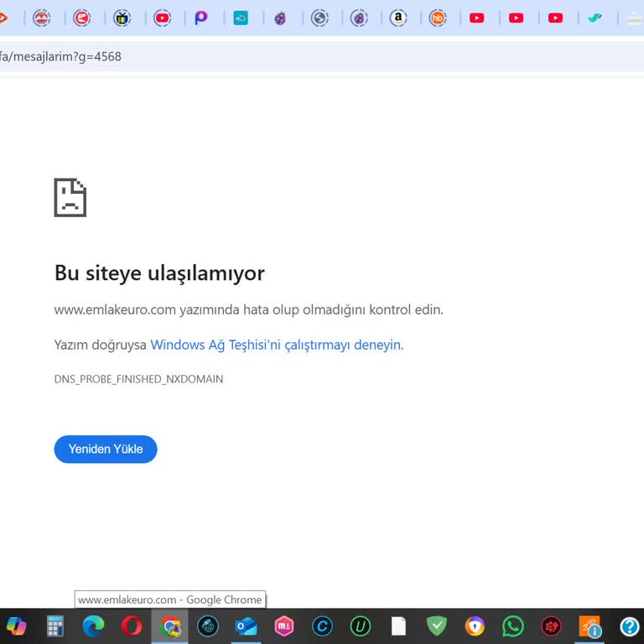Open the red round seal bookmark icon
This screenshot has width=644, height=644.
pos(41,18)
